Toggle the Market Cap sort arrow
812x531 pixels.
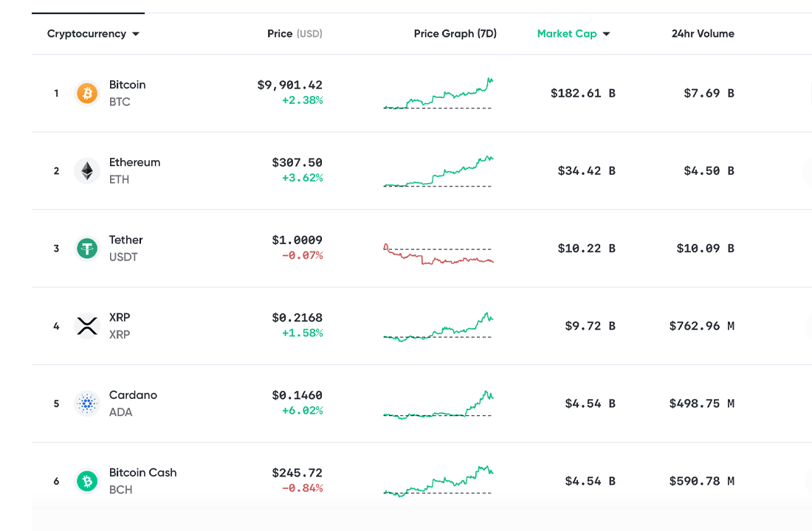(x=607, y=34)
